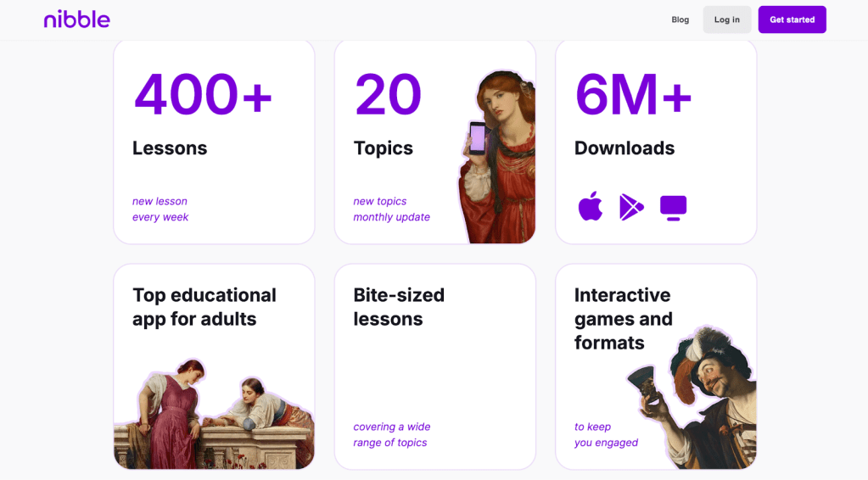The height and width of the screenshot is (480, 868).
Task: Click the 'new lesson every week' text
Action: click(x=160, y=209)
